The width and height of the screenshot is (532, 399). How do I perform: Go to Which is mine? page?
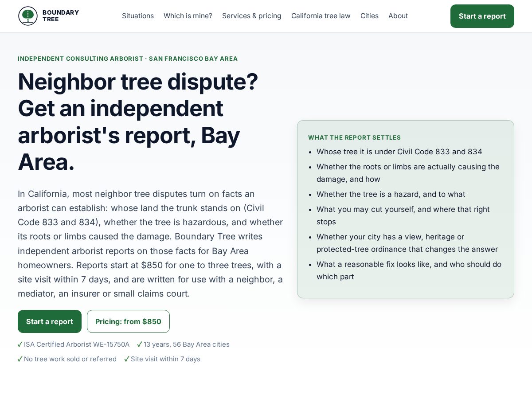(188, 16)
